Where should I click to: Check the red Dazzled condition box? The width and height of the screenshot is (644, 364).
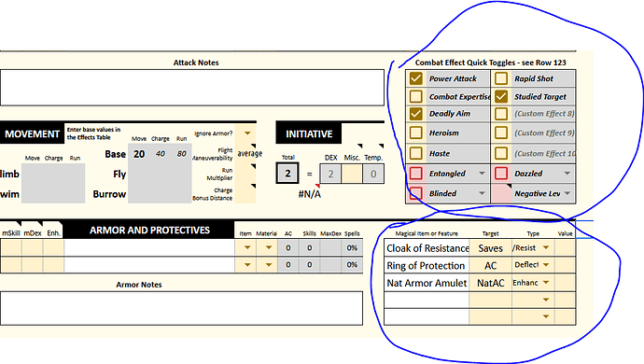(501, 173)
